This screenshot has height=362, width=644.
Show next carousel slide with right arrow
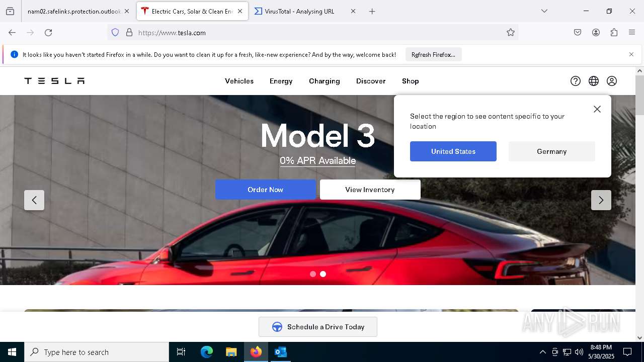(601, 200)
